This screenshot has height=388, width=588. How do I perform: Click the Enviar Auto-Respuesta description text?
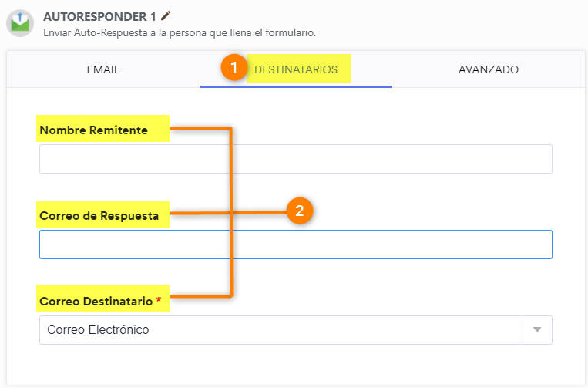pyautogui.click(x=180, y=33)
